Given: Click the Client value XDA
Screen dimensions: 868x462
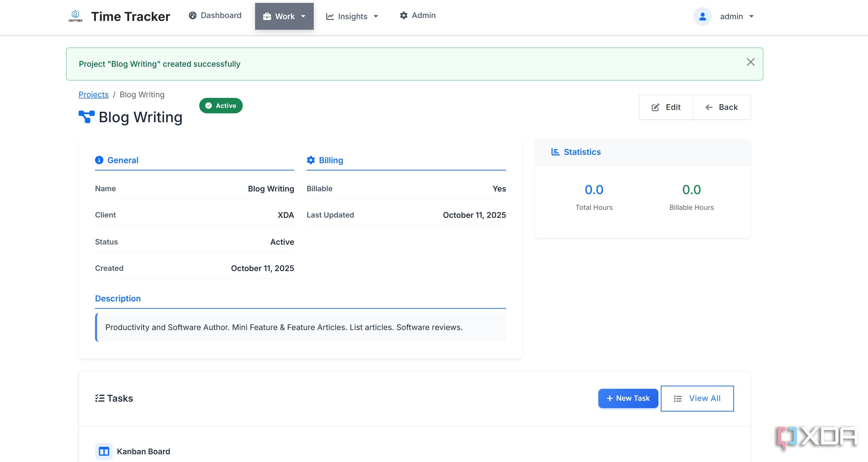Looking at the screenshot, I should (x=286, y=215).
